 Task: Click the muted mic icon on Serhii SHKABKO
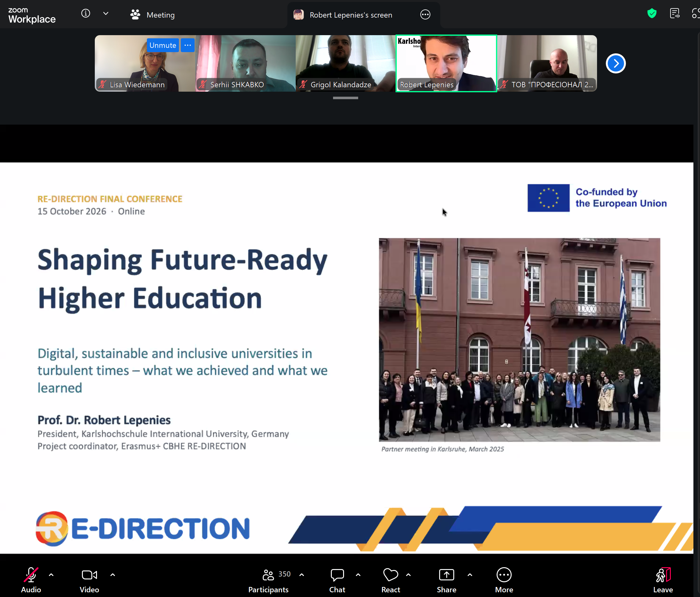click(x=203, y=84)
